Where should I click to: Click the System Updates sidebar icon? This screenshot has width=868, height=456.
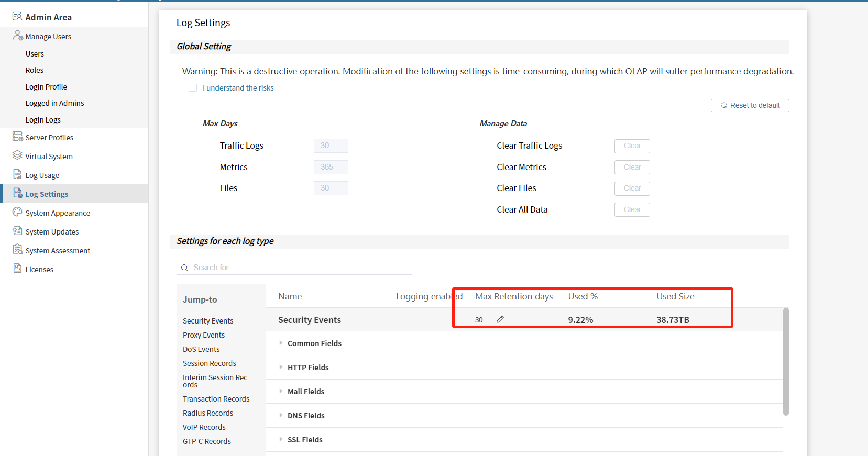click(17, 231)
